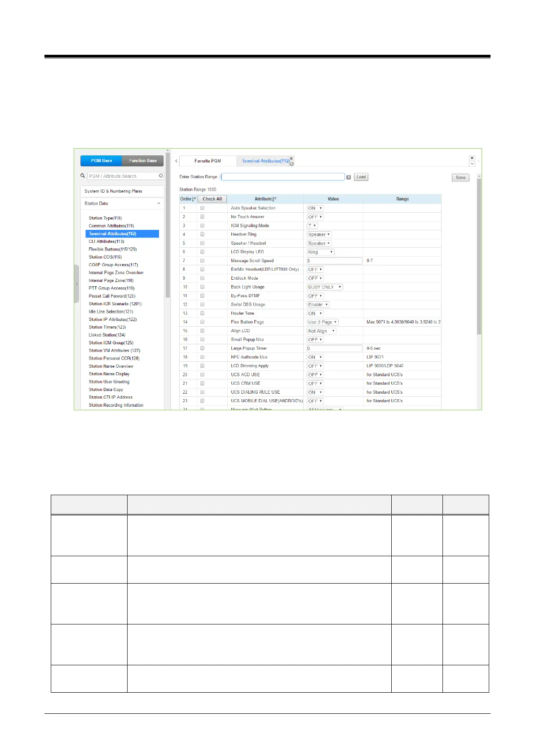This screenshot has width=535, height=756.
Task: Open Station Data Copy item
Action: tap(106, 390)
